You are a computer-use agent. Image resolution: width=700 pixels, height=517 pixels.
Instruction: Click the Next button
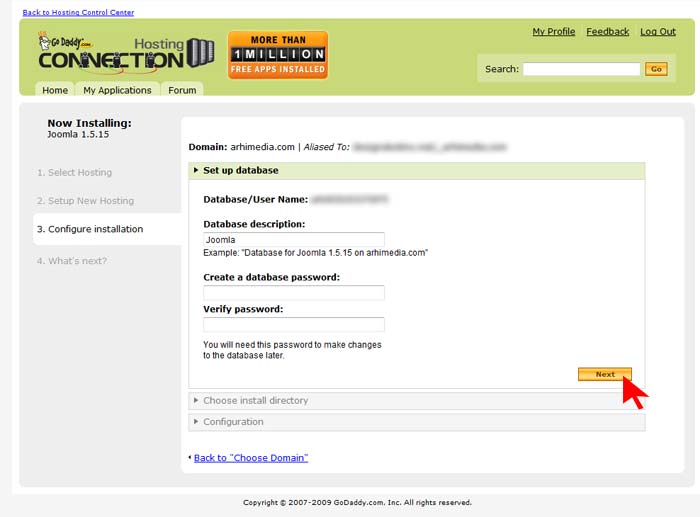click(604, 374)
